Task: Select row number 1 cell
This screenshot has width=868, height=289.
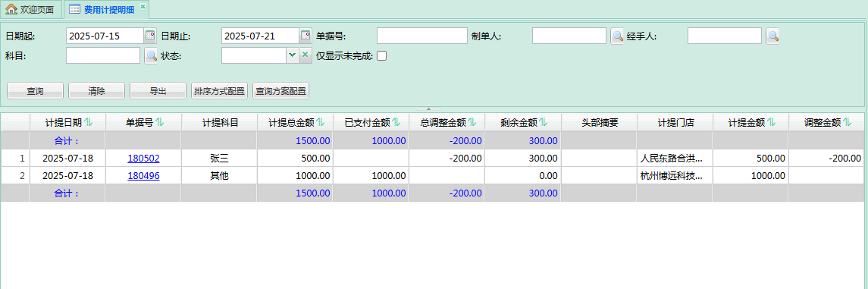Action: pos(15,159)
